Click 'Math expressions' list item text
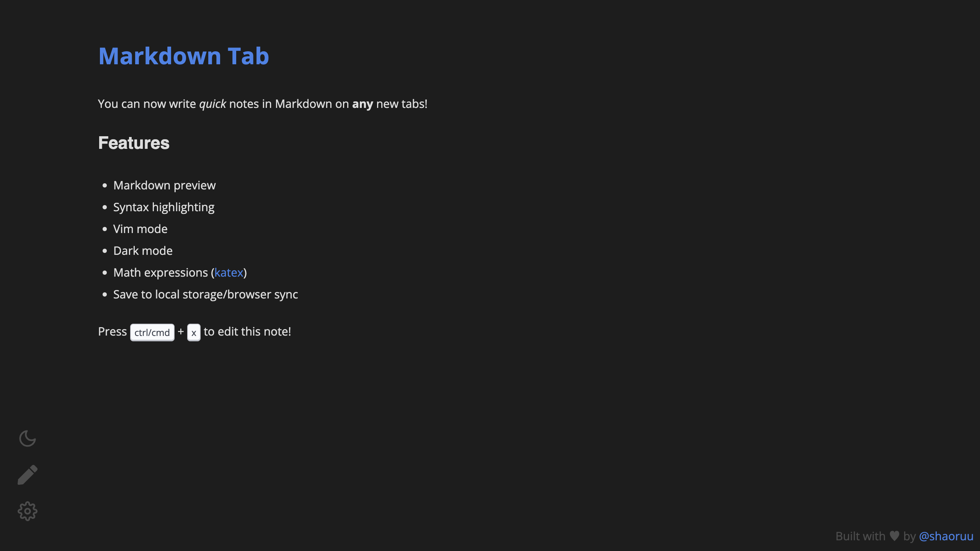The image size is (980, 551). pyautogui.click(x=160, y=272)
